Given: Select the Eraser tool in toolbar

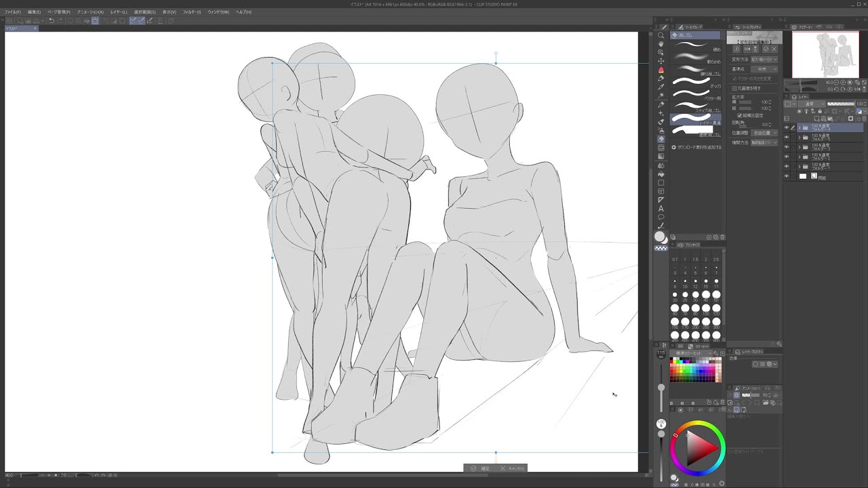Looking at the screenshot, I should pos(661,139).
